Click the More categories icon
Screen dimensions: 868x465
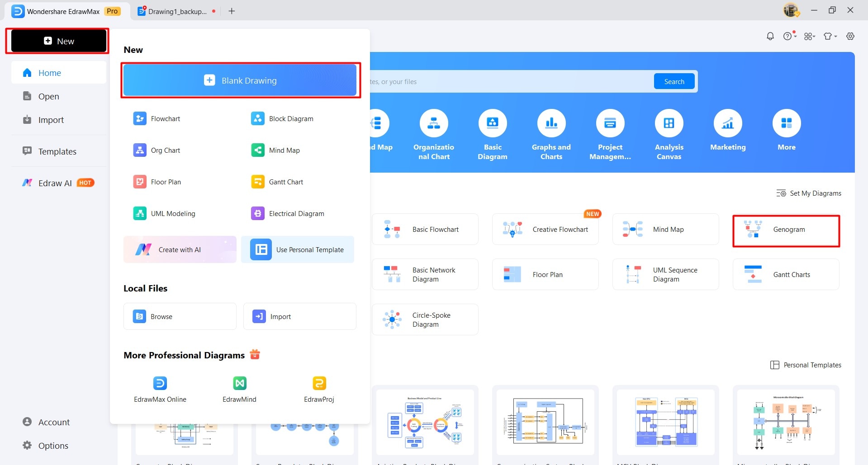[x=787, y=123]
